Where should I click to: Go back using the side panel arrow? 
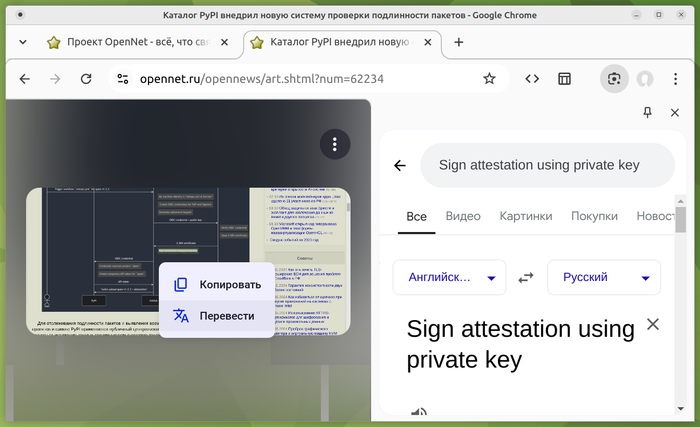pos(400,166)
